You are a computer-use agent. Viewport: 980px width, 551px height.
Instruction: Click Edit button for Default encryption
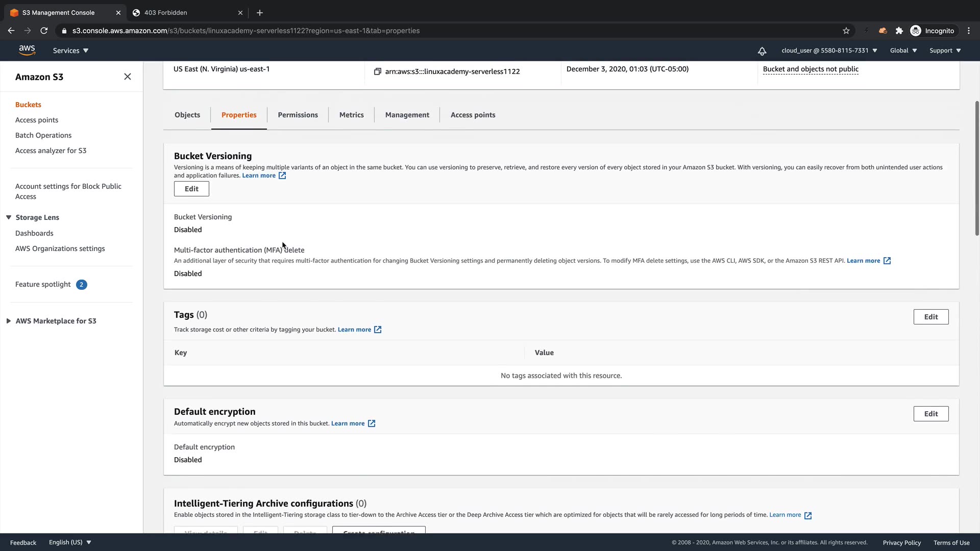click(930, 414)
